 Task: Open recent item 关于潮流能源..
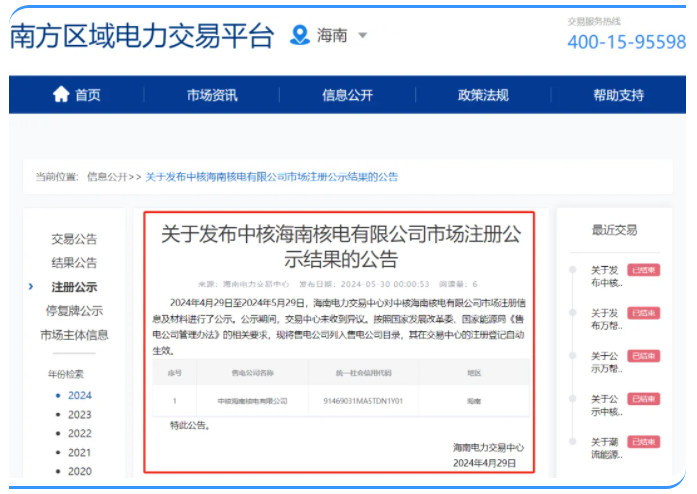(x=606, y=448)
